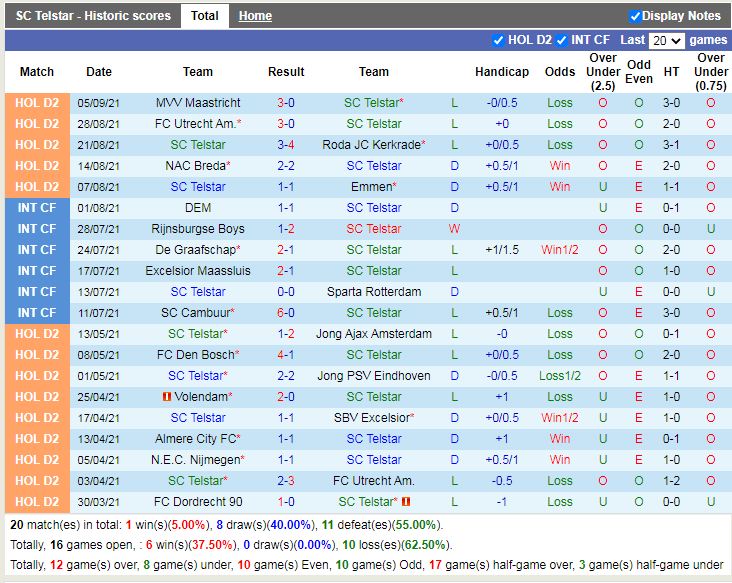Screen dimensions: 732x583
Task: Click the 4-1 result for FC Den Bosch
Action: coord(285,355)
